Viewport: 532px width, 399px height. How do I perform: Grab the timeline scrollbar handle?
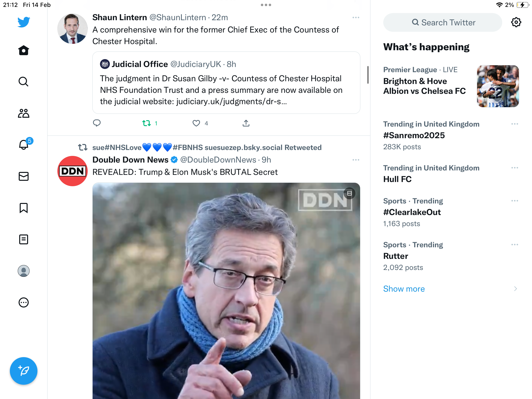368,75
